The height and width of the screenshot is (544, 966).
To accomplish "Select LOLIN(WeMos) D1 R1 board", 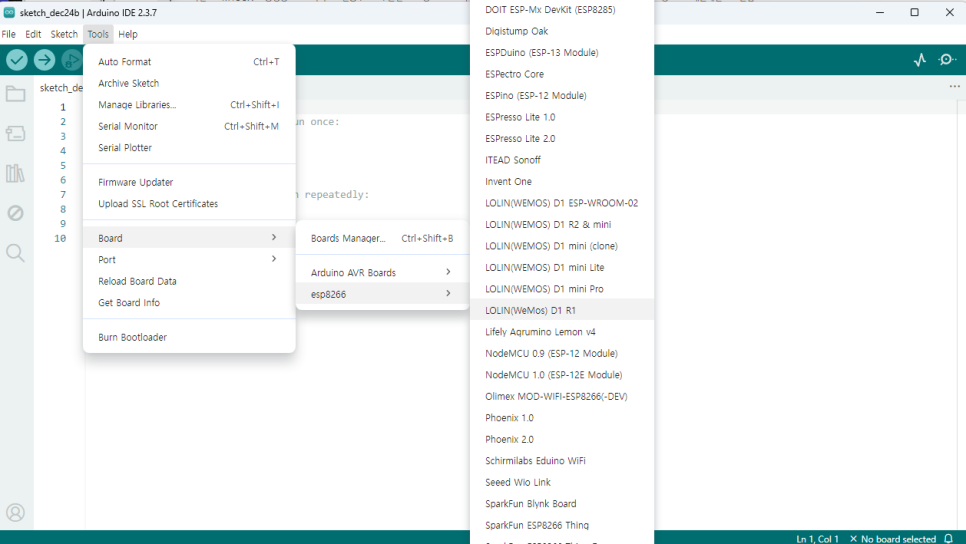I will [x=562, y=311].
